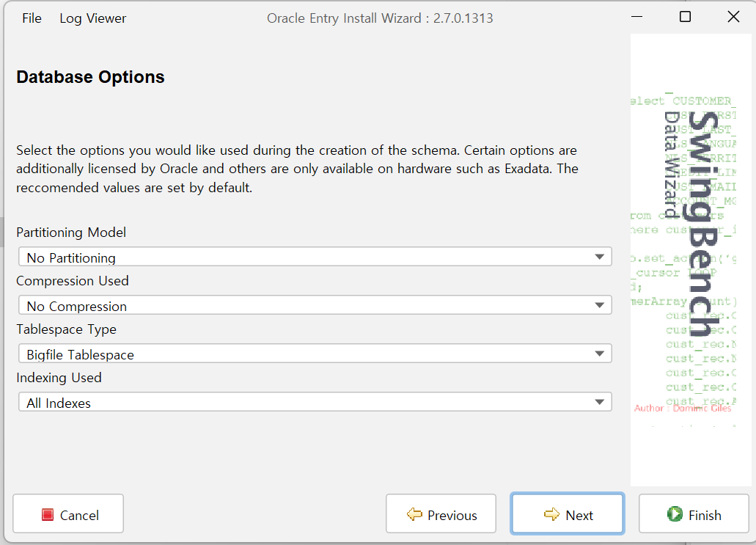Close the Oracle Entry Install Wizard

733,17
